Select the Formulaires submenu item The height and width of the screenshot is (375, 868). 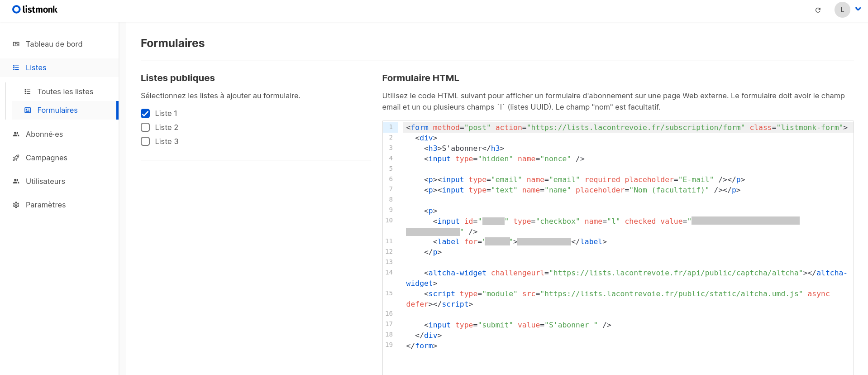click(57, 110)
